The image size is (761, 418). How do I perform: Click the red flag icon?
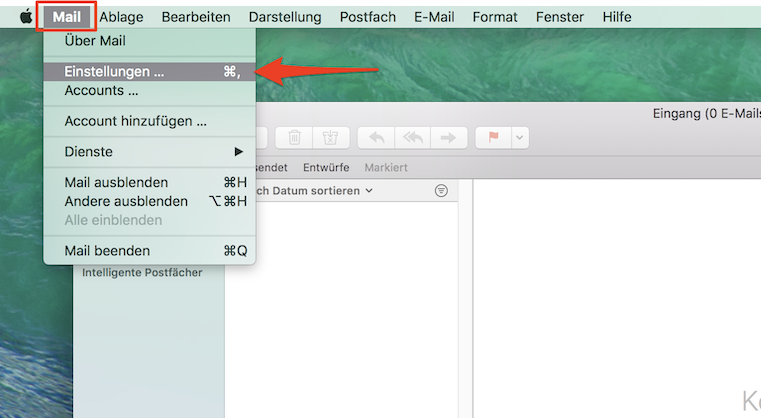click(493, 137)
